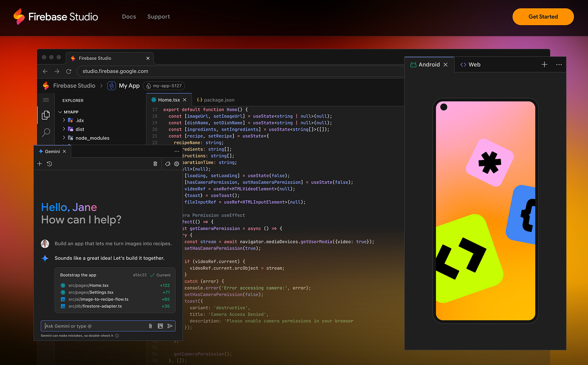
Task: Open Gemini panel more options ellipsis
Action: pyautogui.click(x=177, y=152)
